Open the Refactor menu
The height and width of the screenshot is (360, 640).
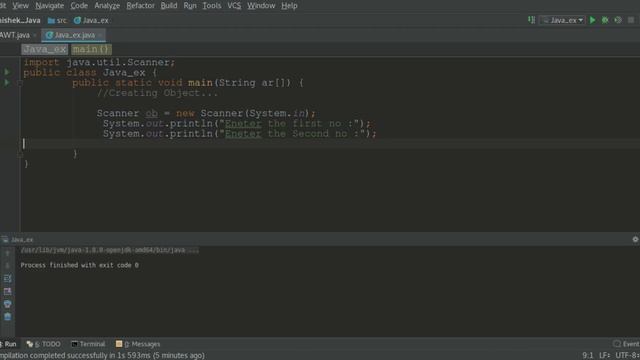[140, 6]
